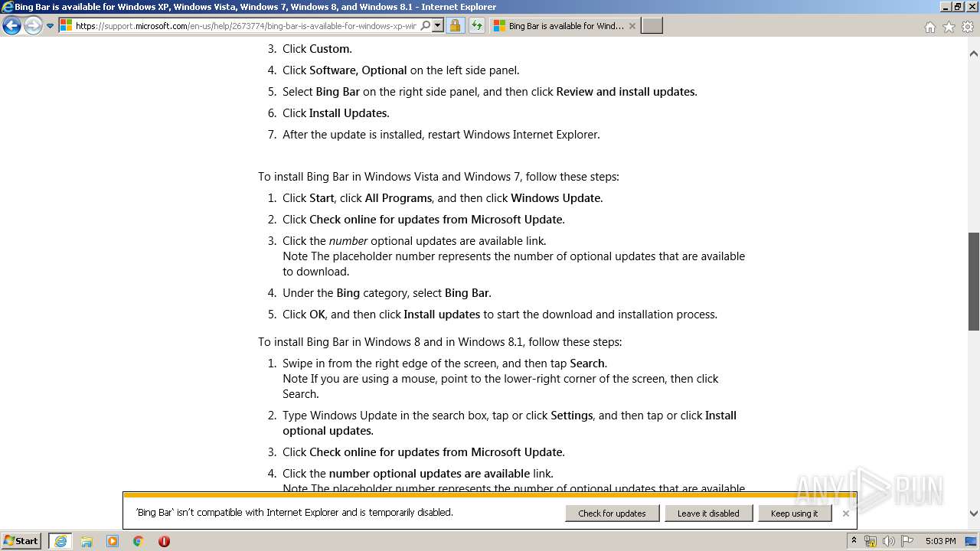
Task: Dismiss the Bing Bar notification bar
Action: click(x=845, y=514)
